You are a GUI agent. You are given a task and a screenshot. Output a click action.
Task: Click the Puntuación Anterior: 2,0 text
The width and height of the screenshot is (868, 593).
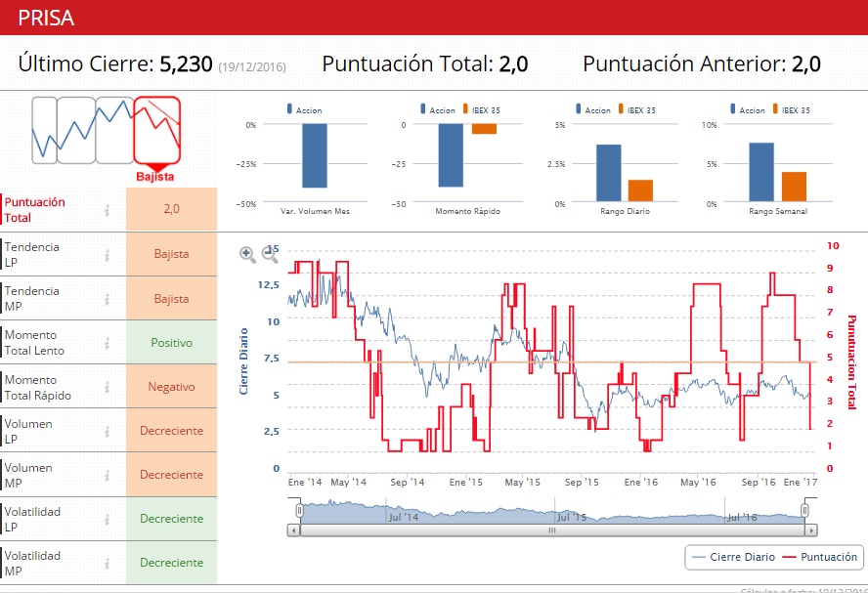click(702, 64)
